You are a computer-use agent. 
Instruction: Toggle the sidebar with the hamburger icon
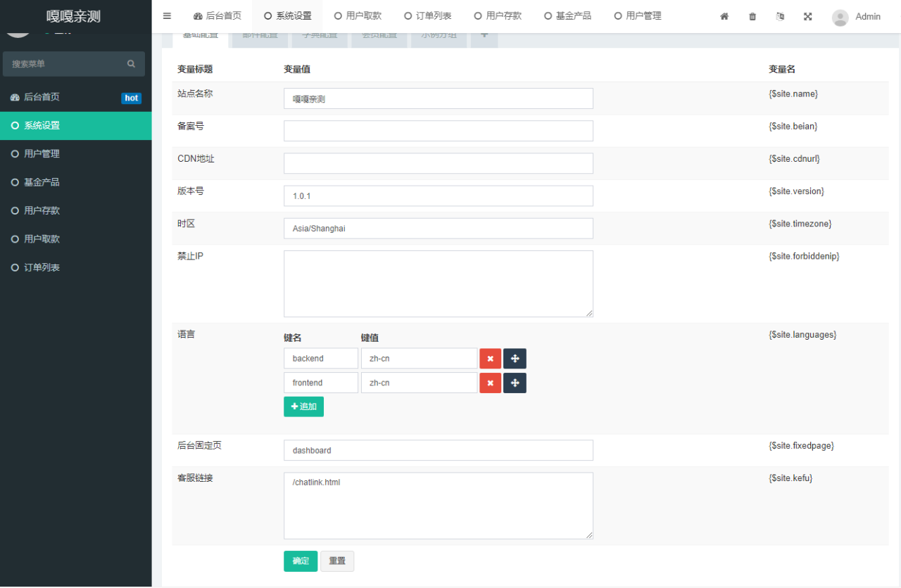pyautogui.click(x=167, y=16)
